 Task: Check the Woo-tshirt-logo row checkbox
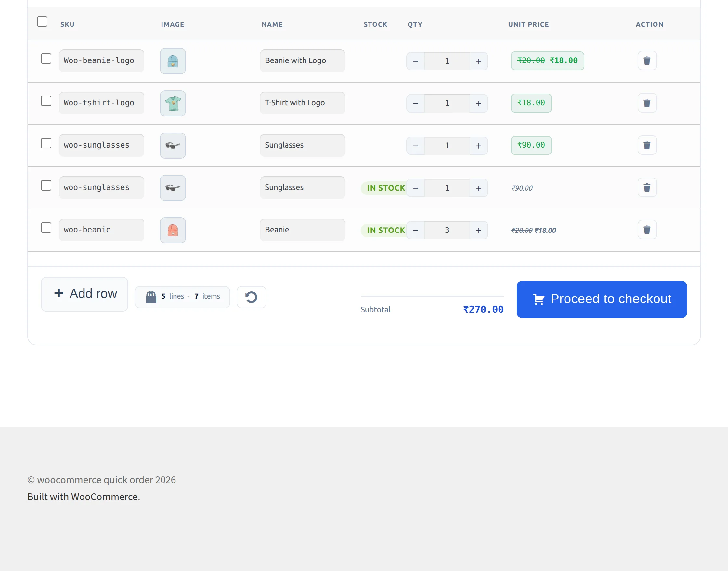tap(46, 101)
